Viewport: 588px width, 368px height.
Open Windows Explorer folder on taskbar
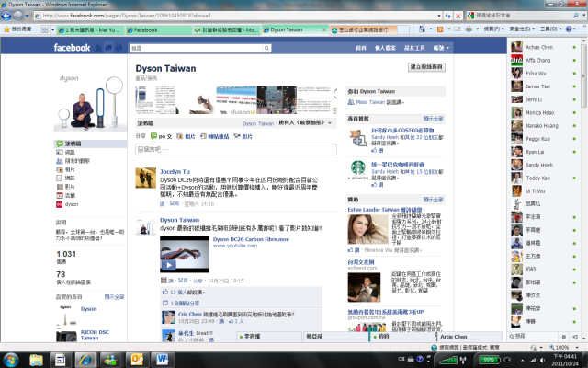pos(36,360)
